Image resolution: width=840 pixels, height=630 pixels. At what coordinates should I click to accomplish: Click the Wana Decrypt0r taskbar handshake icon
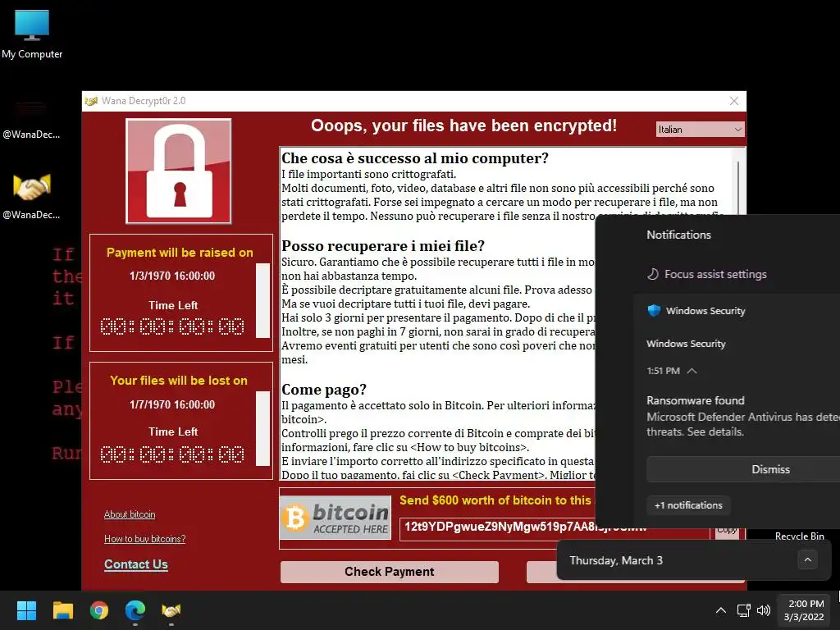pos(171,610)
